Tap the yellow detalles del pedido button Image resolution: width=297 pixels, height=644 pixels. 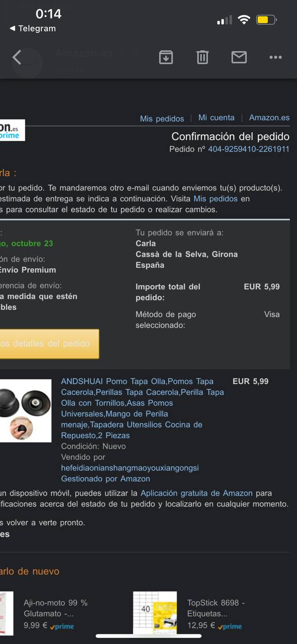49,344
